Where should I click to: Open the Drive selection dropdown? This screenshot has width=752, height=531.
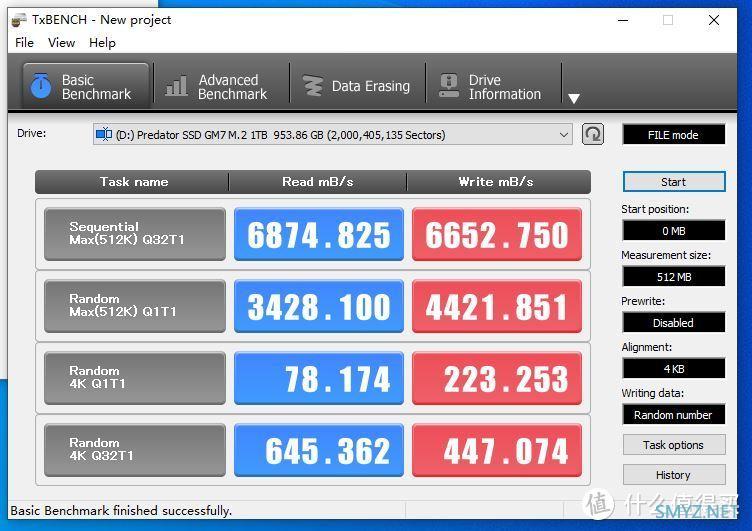[332, 135]
